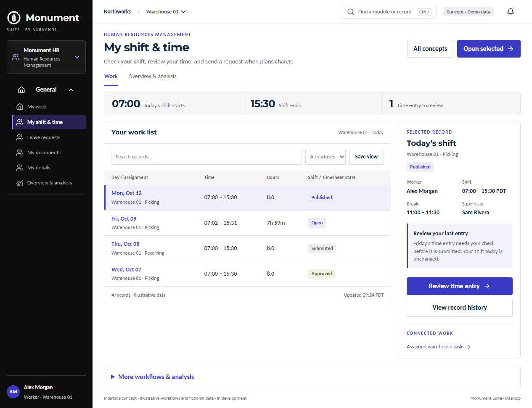
Task: Open the All statuses filter dropdown
Action: coord(326,157)
